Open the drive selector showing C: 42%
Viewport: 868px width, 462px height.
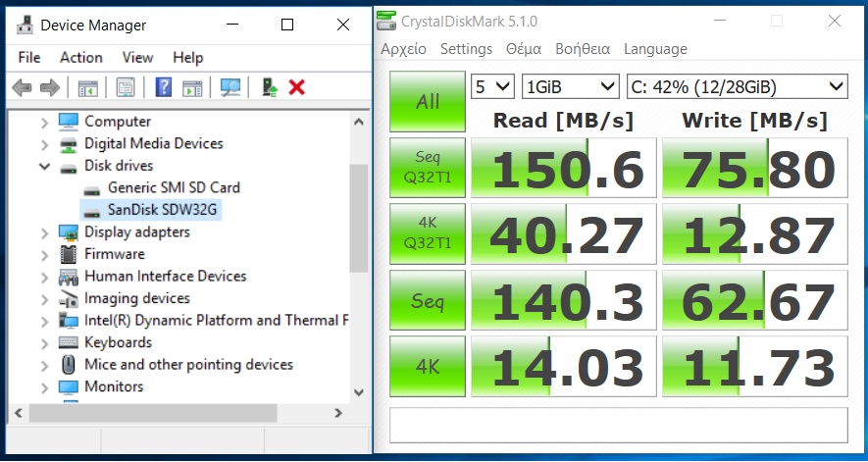click(737, 87)
